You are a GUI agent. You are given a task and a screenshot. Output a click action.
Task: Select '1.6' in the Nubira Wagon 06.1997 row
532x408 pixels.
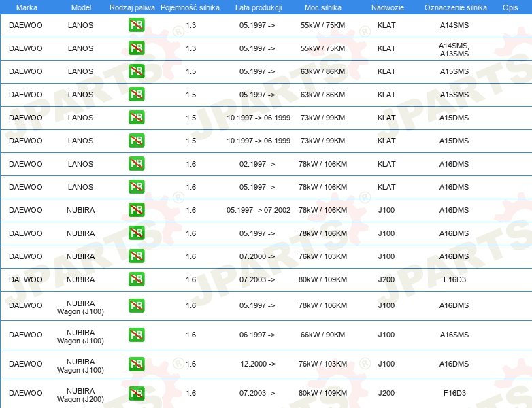190,335
